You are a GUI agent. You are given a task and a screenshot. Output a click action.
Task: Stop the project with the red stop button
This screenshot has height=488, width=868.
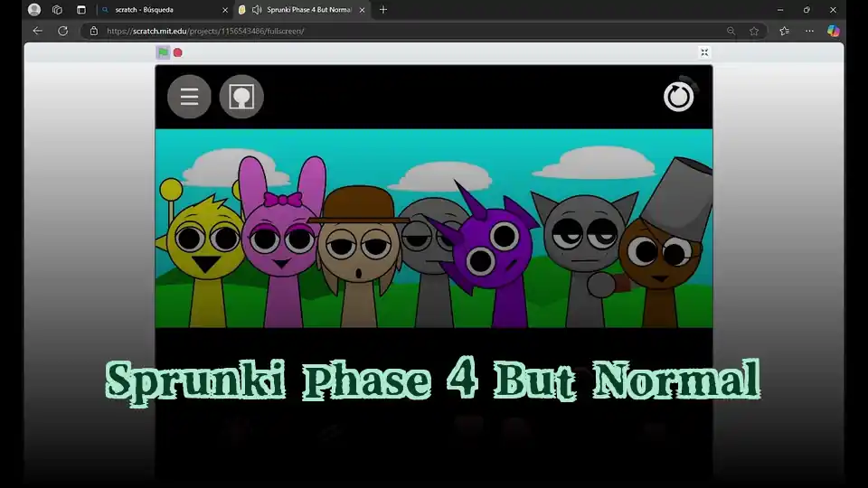(x=178, y=52)
